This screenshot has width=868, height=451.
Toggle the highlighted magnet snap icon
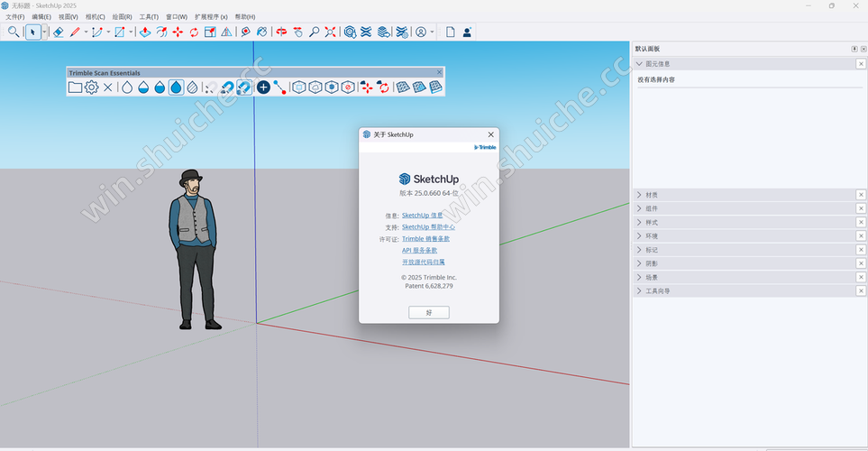click(243, 87)
